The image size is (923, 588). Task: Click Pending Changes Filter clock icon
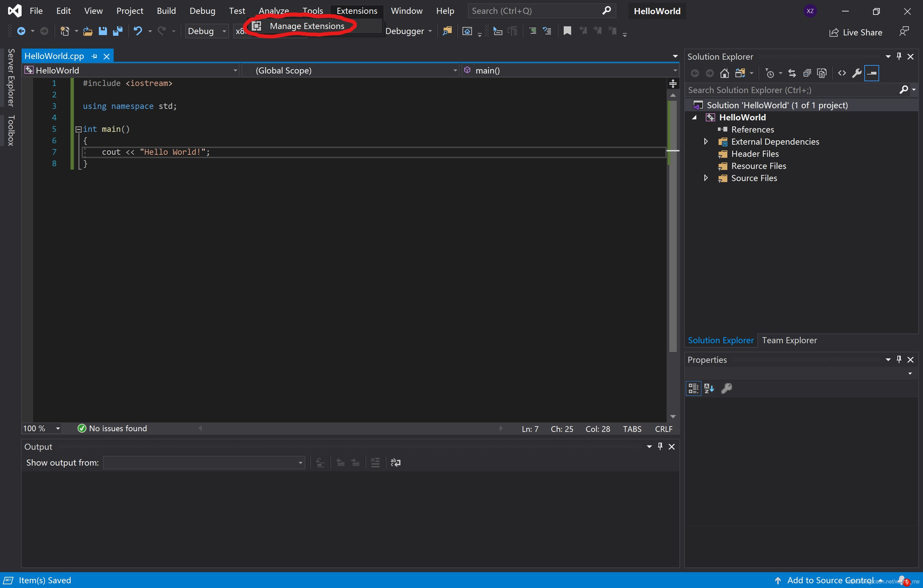pyautogui.click(x=769, y=73)
